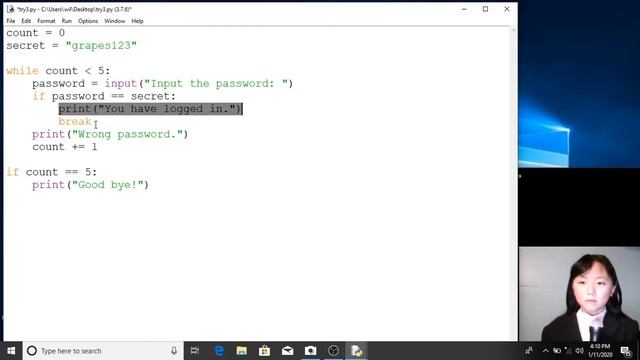Close the IDLE editor window
Viewport: 640px width, 360px height.
pos(507,9)
